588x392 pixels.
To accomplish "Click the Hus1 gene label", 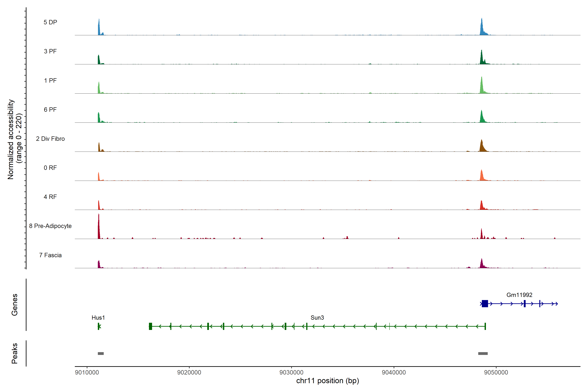I will click(x=98, y=318).
